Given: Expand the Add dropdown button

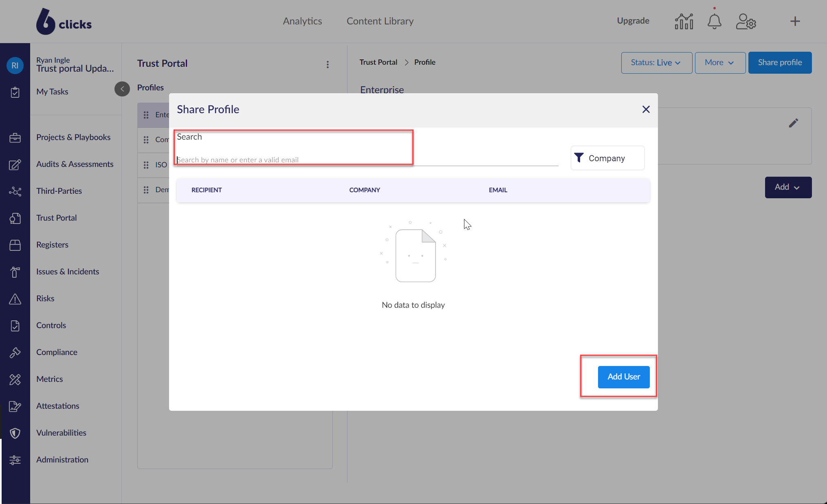Looking at the screenshot, I should [x=788, y=187].
